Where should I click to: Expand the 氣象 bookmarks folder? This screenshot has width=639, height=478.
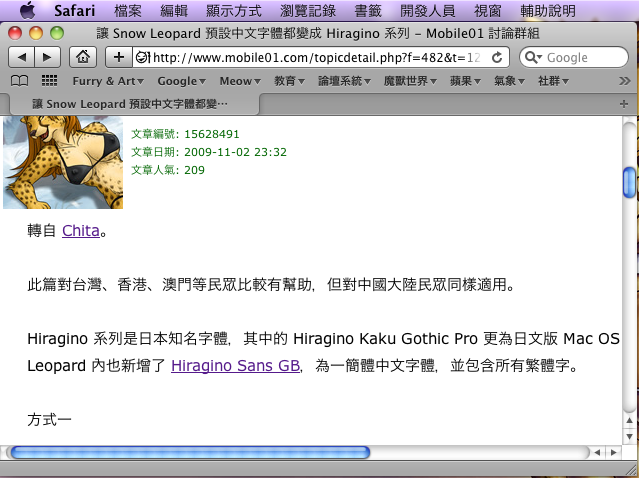click(509, 81)
